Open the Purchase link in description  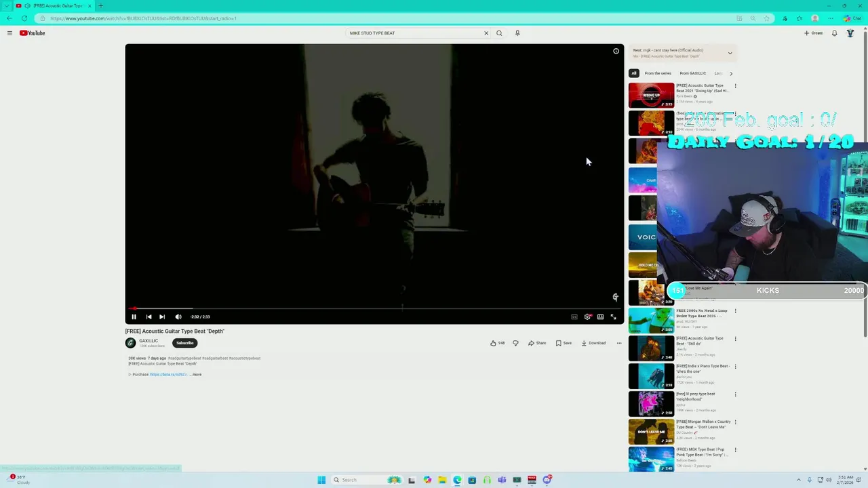[169, 375]
